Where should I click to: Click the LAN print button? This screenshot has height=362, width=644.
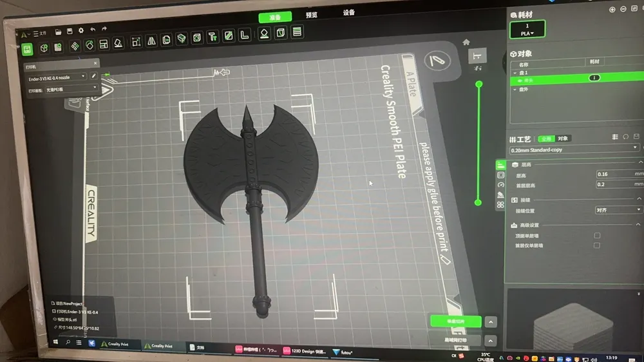point(455,340)
